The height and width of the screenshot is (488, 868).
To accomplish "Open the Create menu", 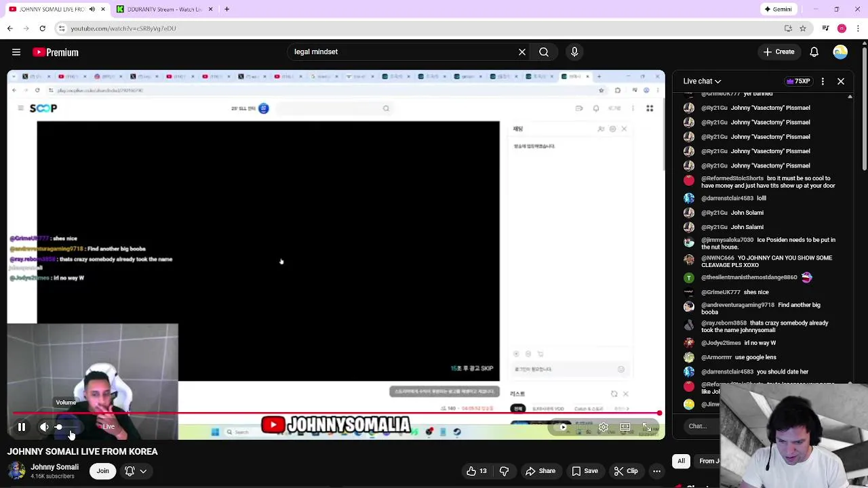I will tap(778, 52).
